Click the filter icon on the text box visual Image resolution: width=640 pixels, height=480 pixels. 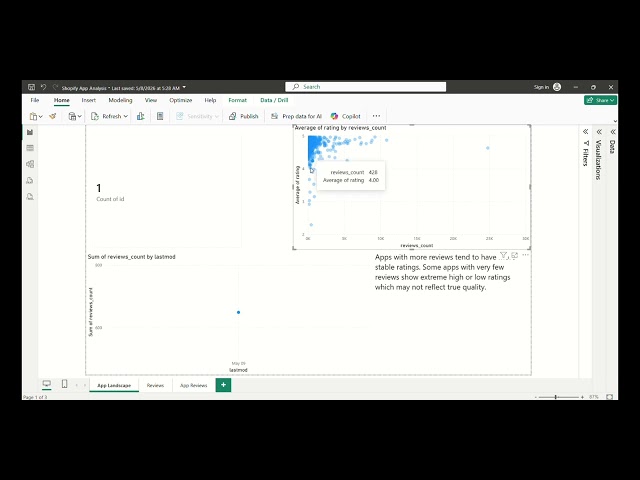(x=503, y=255)
